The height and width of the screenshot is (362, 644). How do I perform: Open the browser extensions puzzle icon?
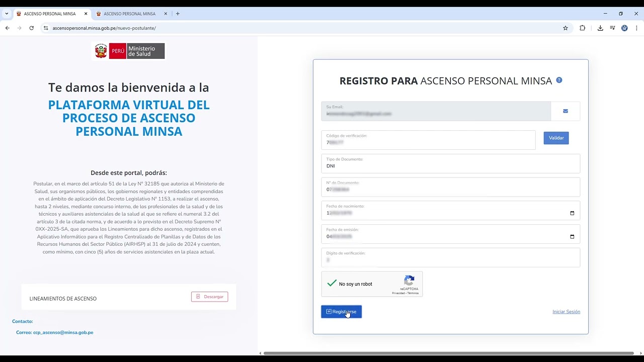pos(583,28)
